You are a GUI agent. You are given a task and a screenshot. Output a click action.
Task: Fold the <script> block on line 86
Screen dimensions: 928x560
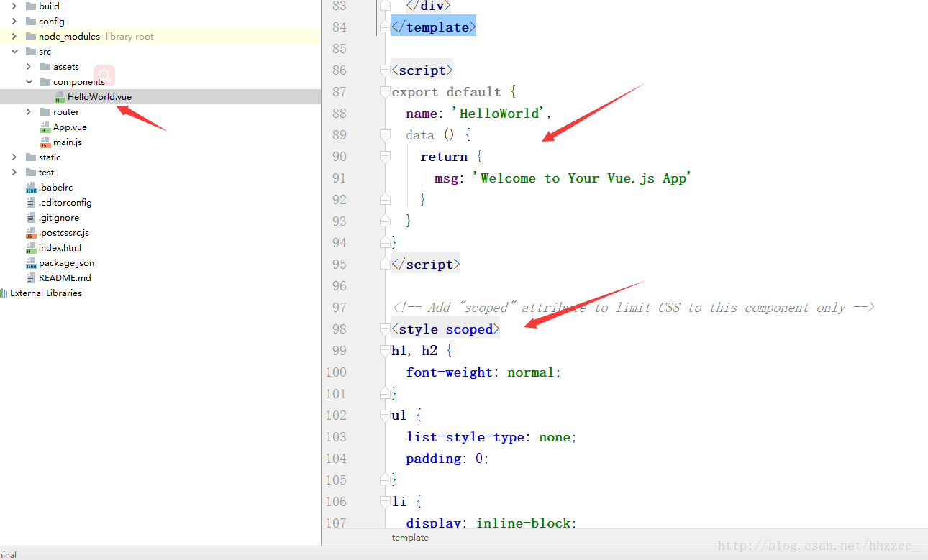[x=385, y=70]
